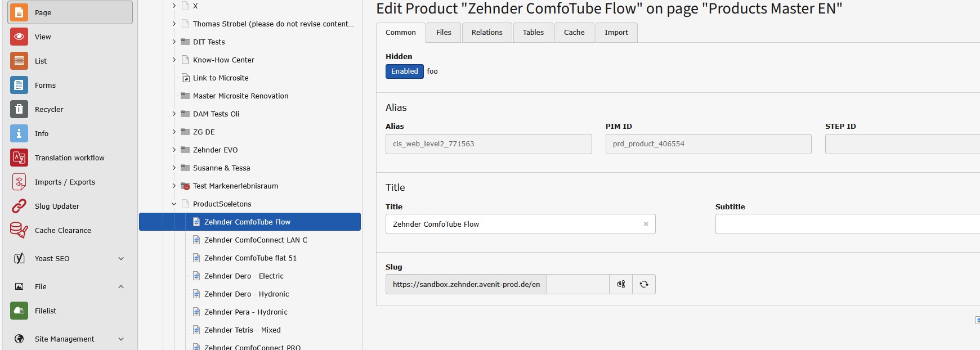Toggle the Hidden Enabled switch
Viewport: 980px width, 350px height.
coord(404,71)
